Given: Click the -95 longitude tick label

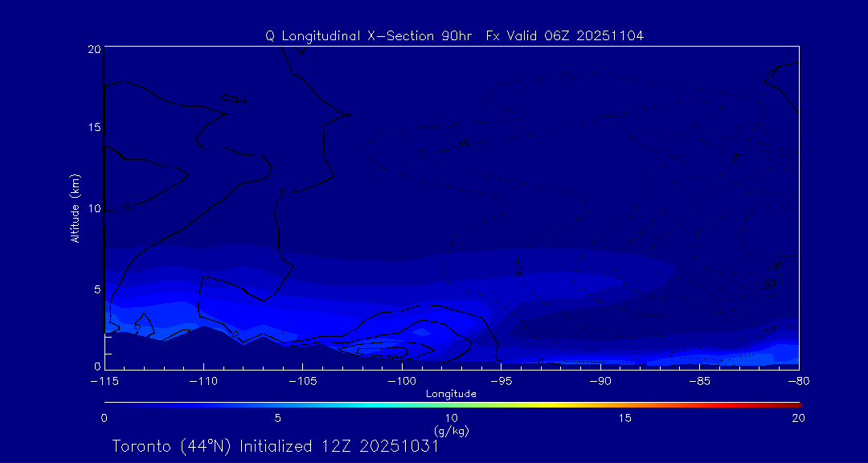Looking at the screenshot, I should coord(501,382).
